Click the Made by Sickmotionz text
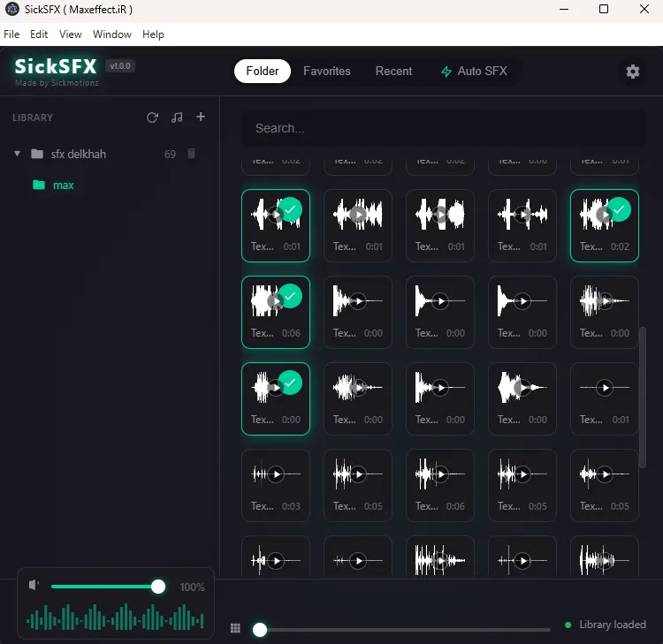The height and width of the screenshot is (644, 663). [x=57, y=83]
